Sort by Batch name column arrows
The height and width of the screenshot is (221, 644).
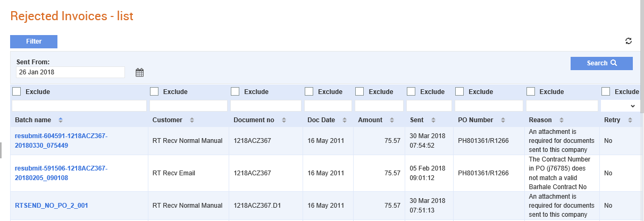click(61, 120)
